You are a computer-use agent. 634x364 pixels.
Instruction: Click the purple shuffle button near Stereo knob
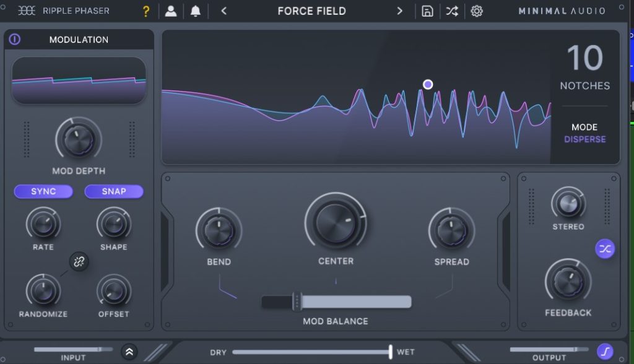click(x=605, y=249)
